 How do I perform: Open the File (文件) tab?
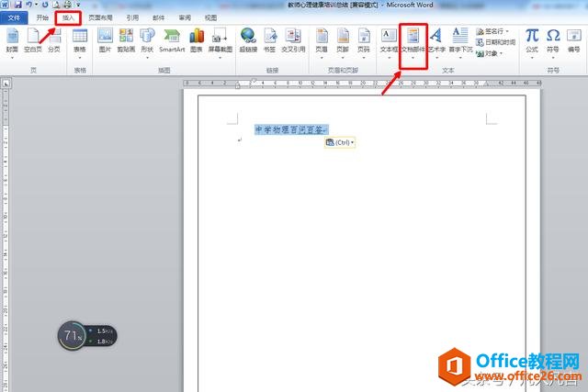14,17
